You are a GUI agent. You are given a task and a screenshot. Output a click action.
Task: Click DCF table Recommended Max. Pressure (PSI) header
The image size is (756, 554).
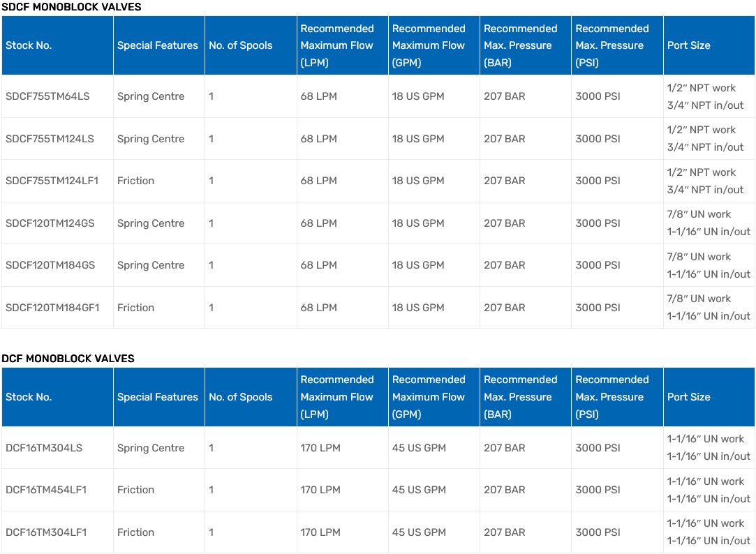(x=612, y=397)
